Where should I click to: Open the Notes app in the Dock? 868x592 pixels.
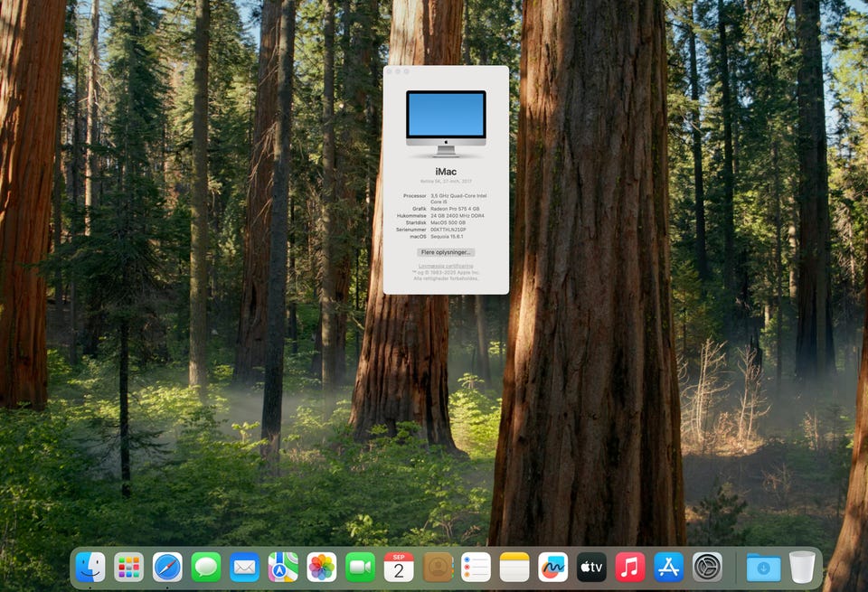tap(514, 567)
